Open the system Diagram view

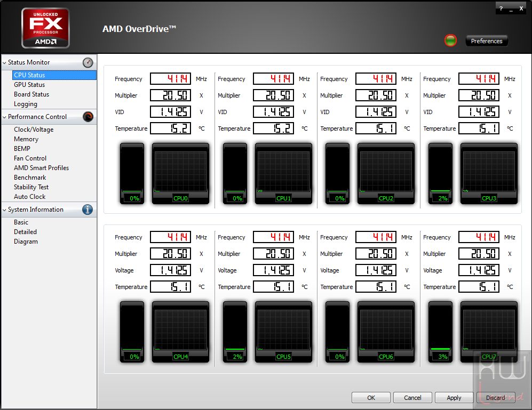pos(26,242)
